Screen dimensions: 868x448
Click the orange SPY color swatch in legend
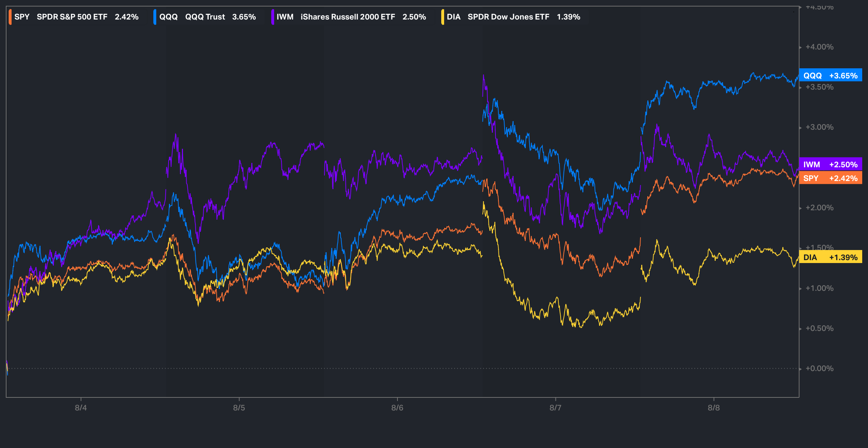pyautogui.click(x=10, y=17)
